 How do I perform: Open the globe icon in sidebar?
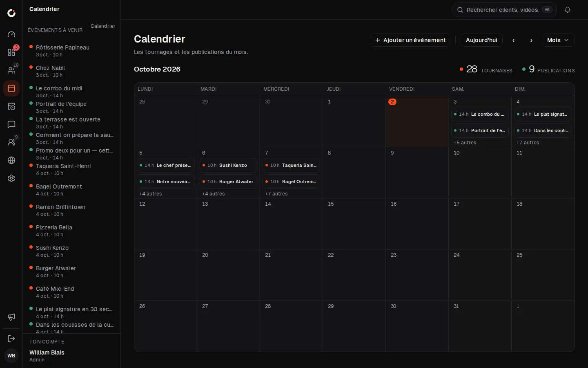point(11,160)
